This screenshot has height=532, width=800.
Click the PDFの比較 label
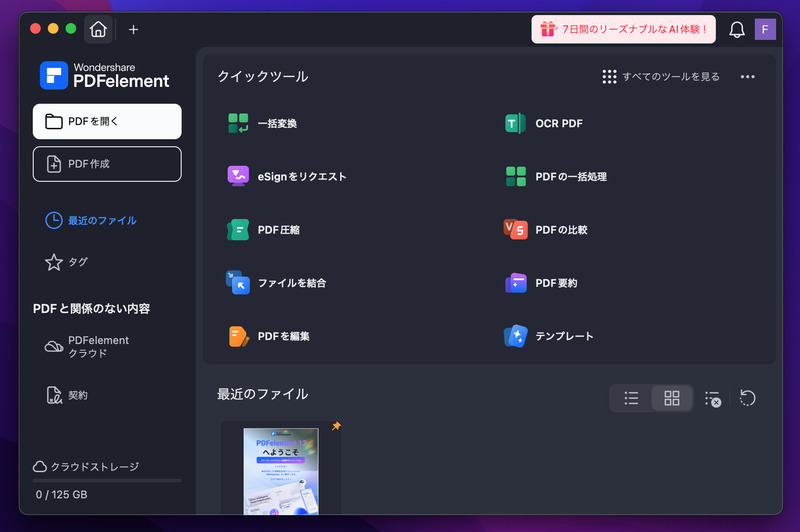tap(561, 230)
